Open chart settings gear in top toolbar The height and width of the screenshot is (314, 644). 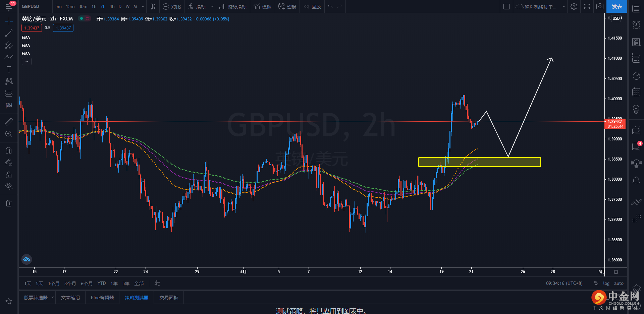pos(574,6)
